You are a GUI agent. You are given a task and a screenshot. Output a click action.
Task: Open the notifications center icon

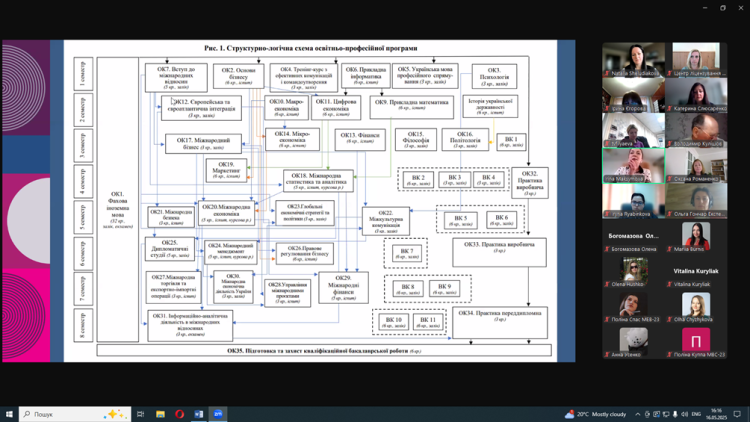(x=738, y=414)
